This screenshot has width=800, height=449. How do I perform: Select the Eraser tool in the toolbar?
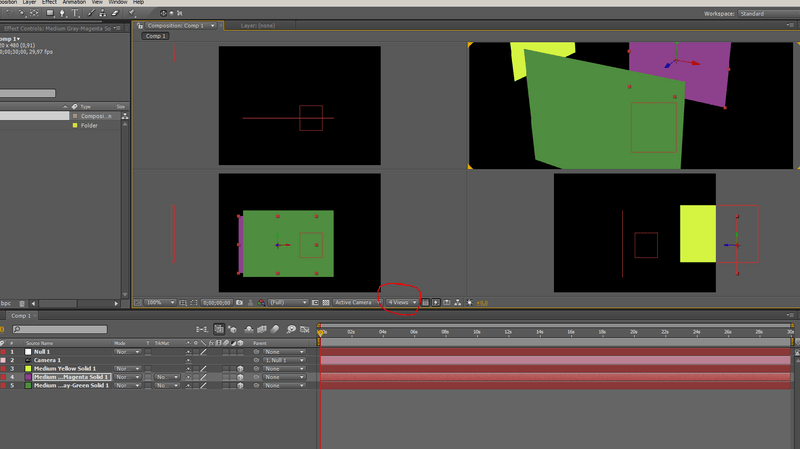click(116, 13)
